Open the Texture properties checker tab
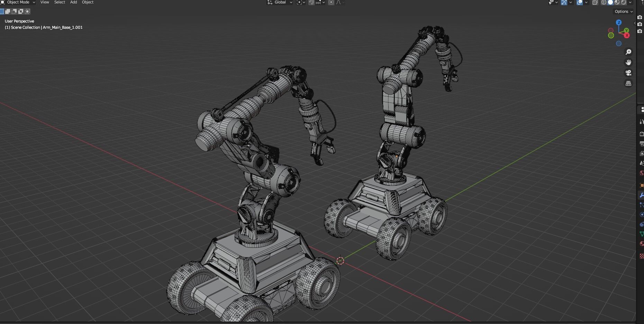This screenshot has height=324, width=644. pos(641,256)
